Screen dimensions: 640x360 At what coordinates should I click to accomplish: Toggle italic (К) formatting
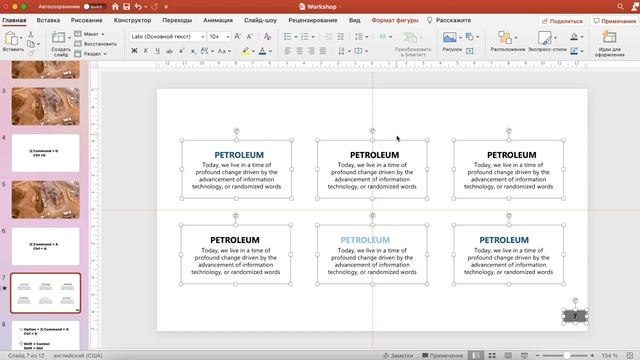click(x=146, y=51)
